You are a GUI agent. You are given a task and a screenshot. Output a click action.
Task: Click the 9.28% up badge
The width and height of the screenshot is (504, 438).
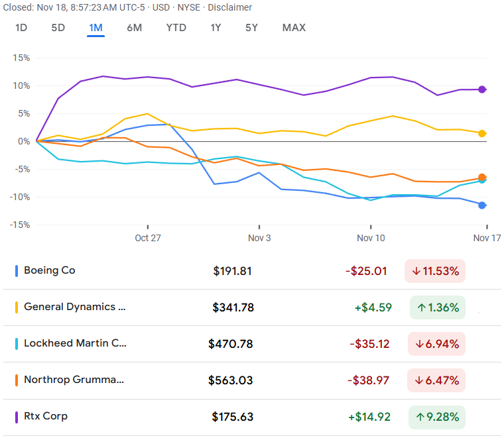(437, 417)
